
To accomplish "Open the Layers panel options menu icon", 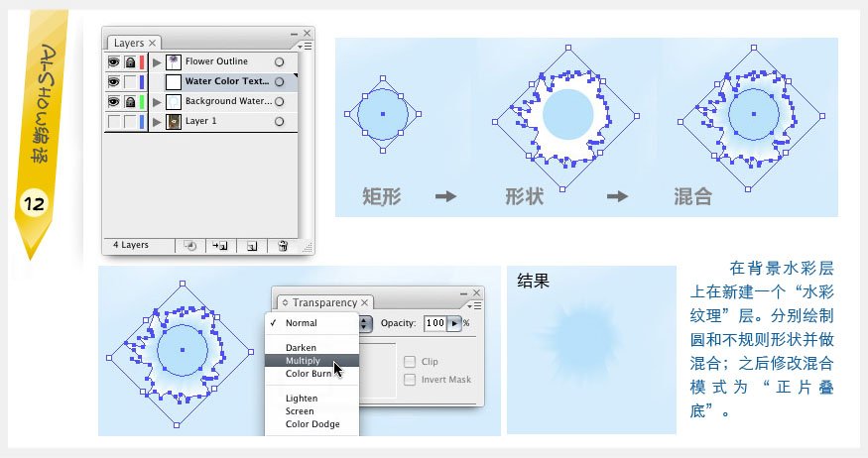I will click(x=306, y=46).
